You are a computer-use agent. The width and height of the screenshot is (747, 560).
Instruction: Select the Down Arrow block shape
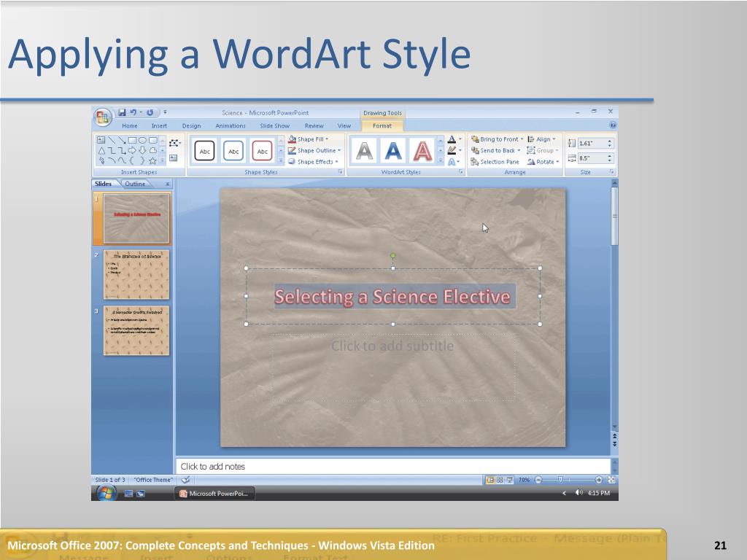click(x=142, y=150)
